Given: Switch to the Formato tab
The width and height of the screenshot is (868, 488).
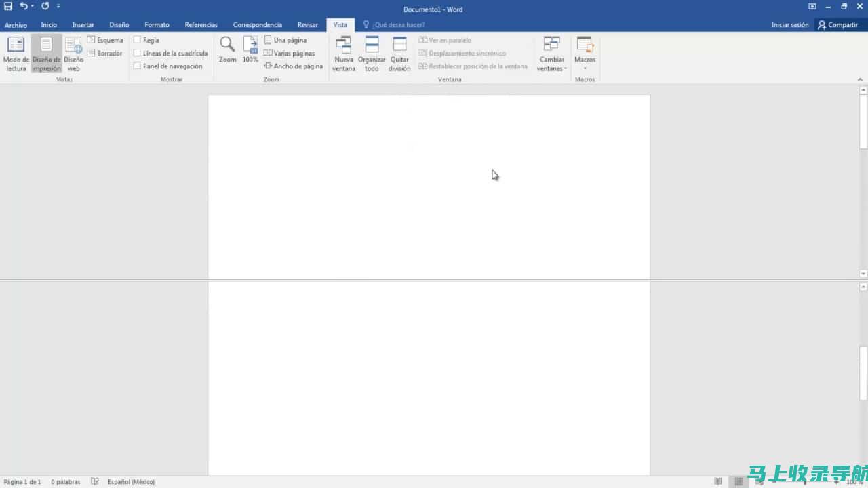Looking at the screenshot, I should [x=157, y=25].
